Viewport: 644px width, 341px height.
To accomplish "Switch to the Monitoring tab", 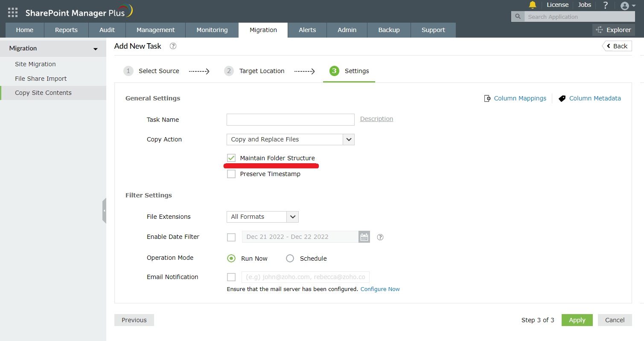I will click(x=212, y=30).
